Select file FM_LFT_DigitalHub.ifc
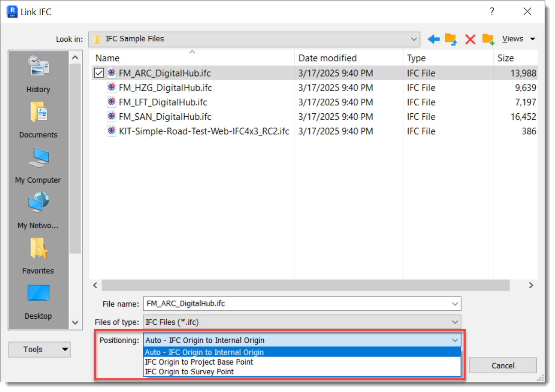The image size is (555, 392). 163,102
